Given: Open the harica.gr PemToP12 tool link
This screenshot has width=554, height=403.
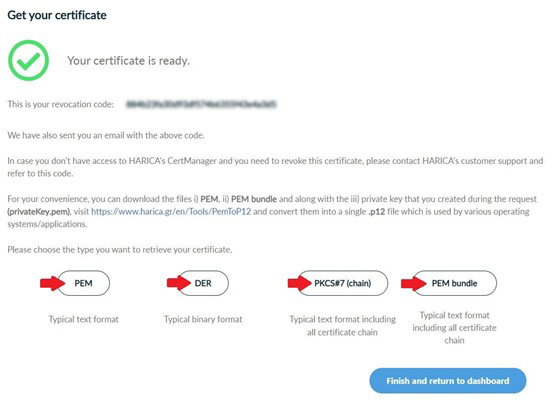Looking at the screenshot, I should pyautogui.click(x=171, y=212).
